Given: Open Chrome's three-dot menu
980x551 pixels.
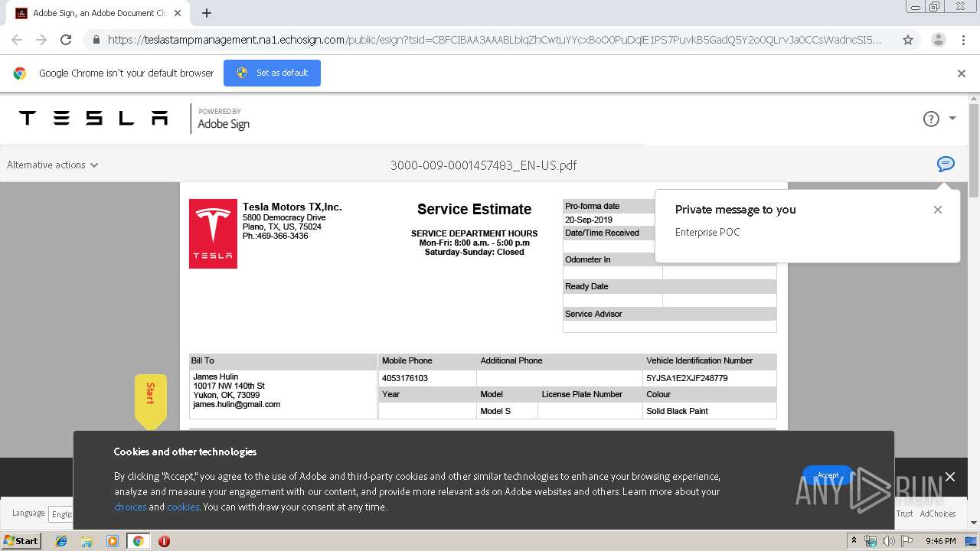Looking at the screenshot, I should pyautogui.click(x=963, y=40).
